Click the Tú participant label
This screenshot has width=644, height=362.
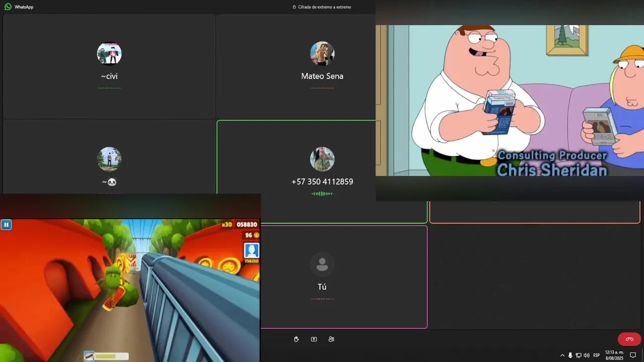322,287
